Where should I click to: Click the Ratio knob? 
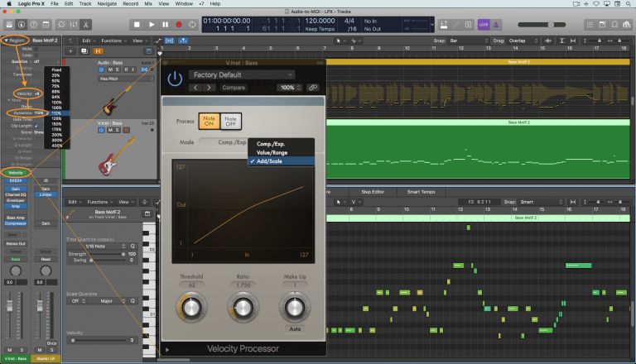tap(243, 308)
